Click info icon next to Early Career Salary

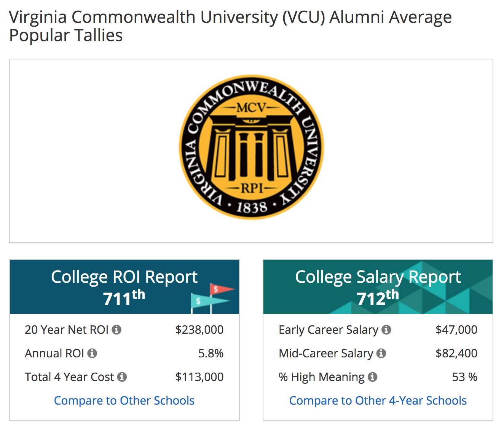click(386, 330)
